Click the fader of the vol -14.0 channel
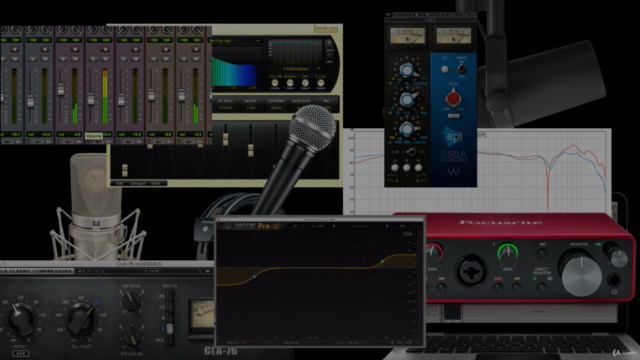The height and width of the screenshot is (360, 640). [31, 100]
